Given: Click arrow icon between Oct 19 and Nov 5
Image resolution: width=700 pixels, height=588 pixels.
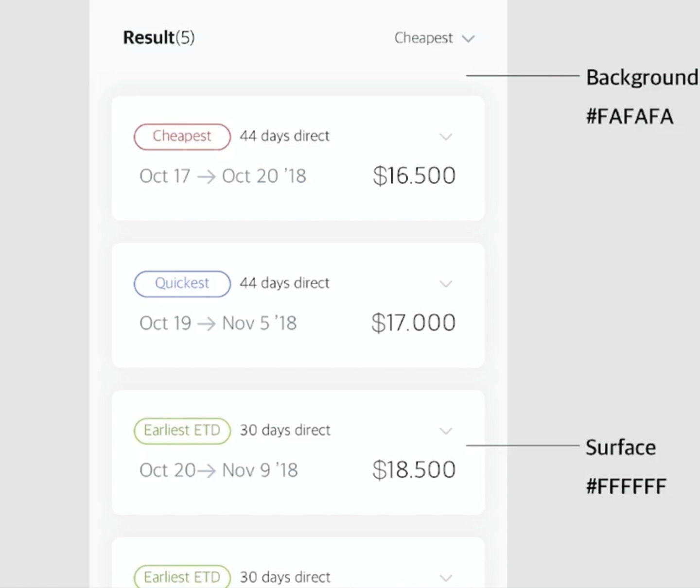Looking at the screenshot, I should [207, 324].
